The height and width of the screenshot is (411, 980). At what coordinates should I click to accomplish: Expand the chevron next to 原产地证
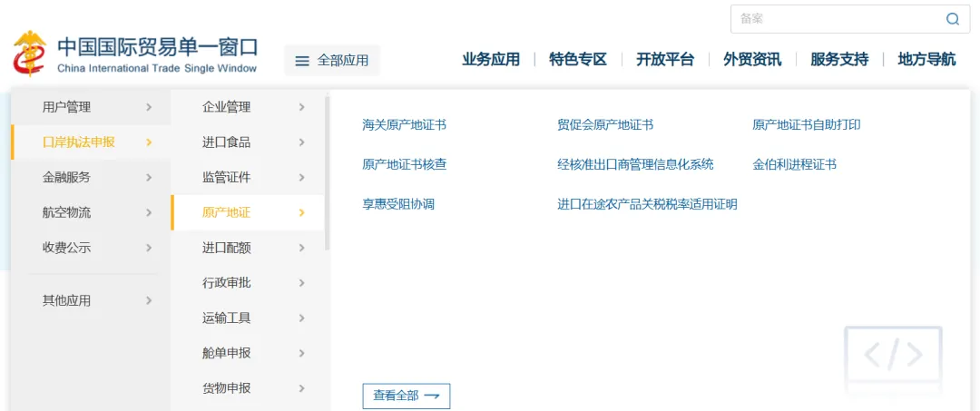click(x=302, y=212)
